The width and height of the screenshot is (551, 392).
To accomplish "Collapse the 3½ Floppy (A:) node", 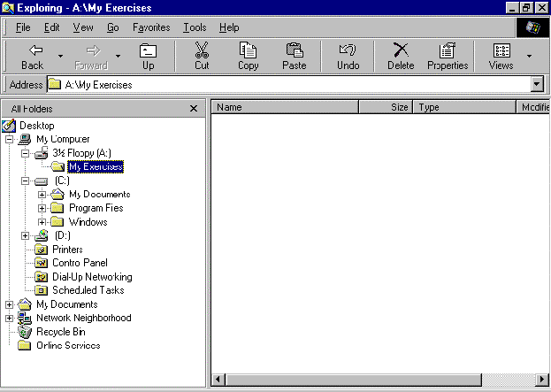I will [27, 152].
